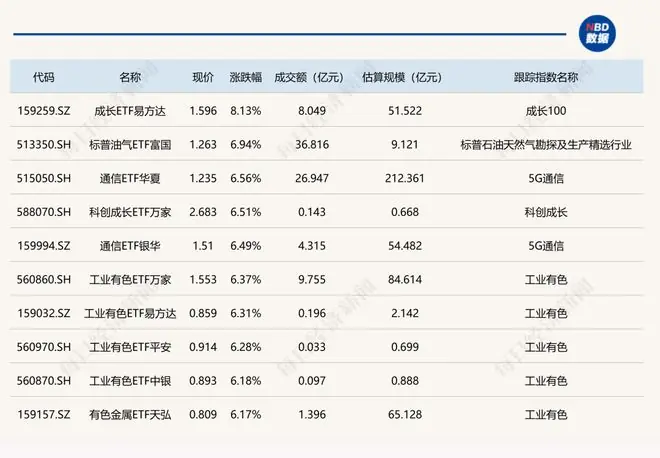Click the 6.37% change value
This screenshot has height=458, width=660.
click(x=246, y=280)
